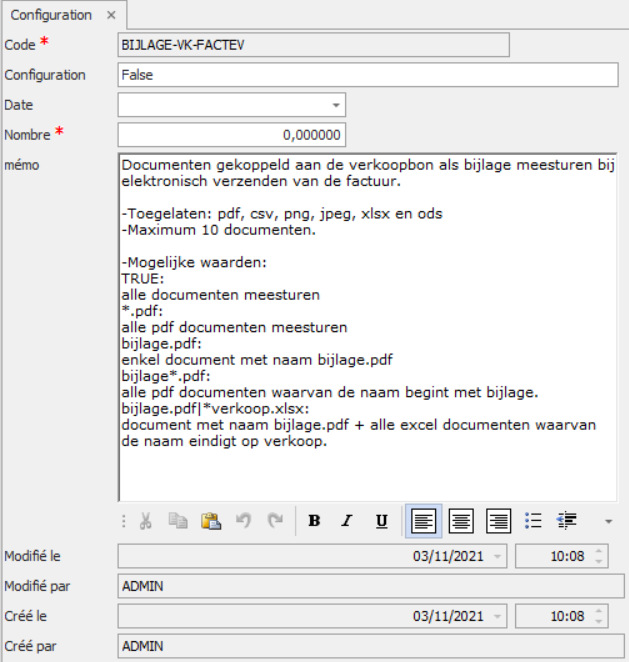Click the Modifié le time field 10:08
Viewport: 629px width, 662px height.
coord(562,556)
